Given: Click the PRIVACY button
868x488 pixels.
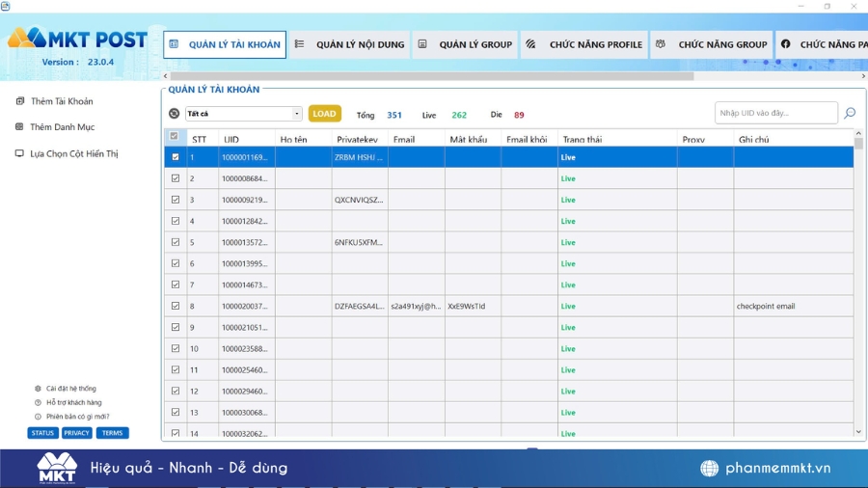Looking at the screenshot, I should click(76, 433).
